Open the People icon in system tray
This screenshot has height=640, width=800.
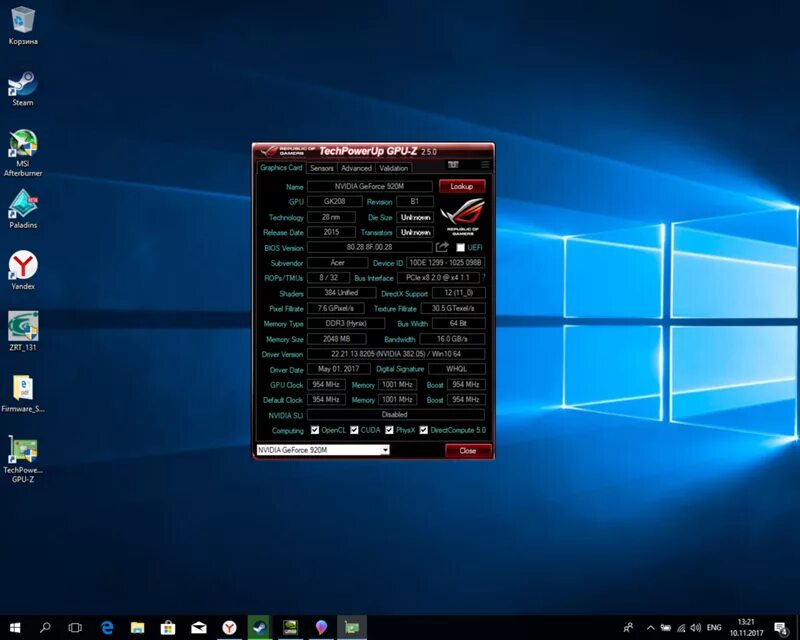click(x=629, y=627)
